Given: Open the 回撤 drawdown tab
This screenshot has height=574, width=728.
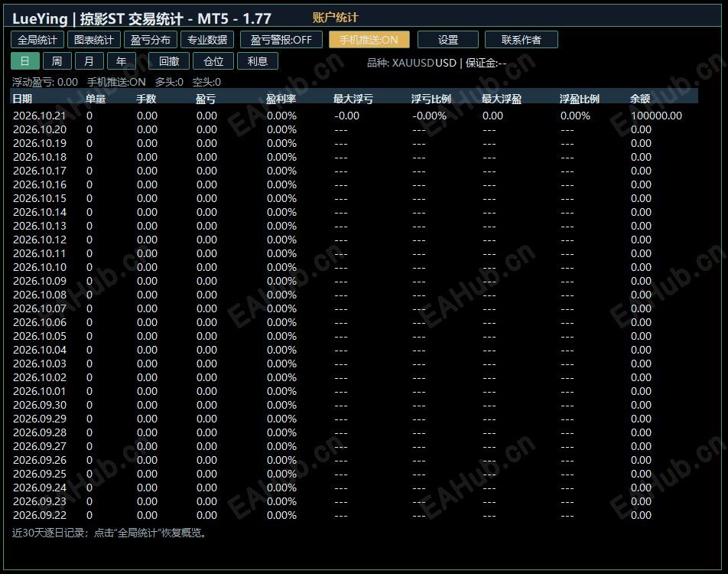Looking at the screenshot, I should [x=169, y=61].
